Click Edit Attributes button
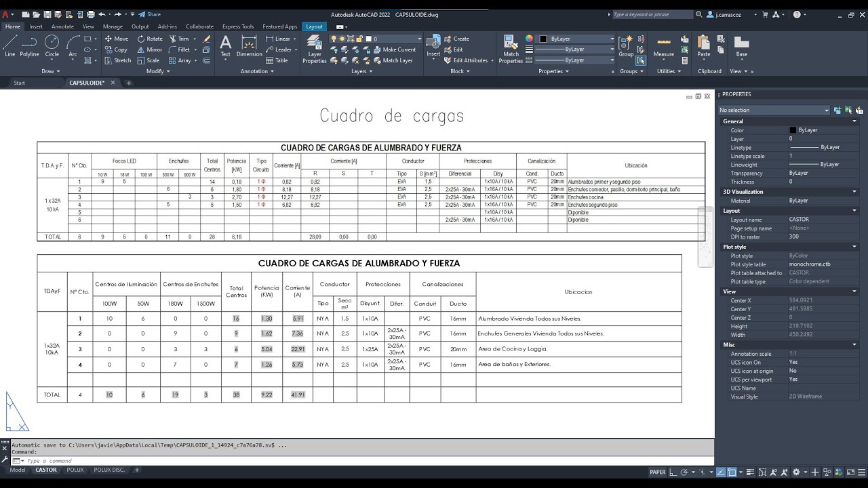 point(466,60)
